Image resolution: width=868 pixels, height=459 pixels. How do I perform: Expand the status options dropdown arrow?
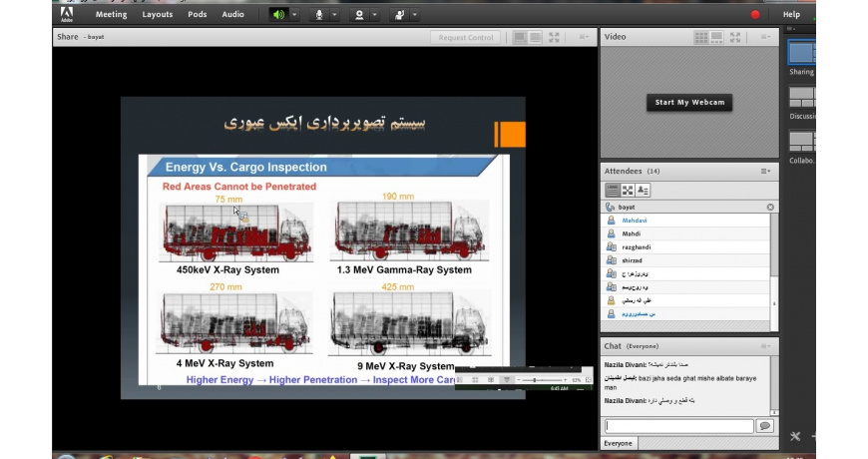[x=415, y=15]
